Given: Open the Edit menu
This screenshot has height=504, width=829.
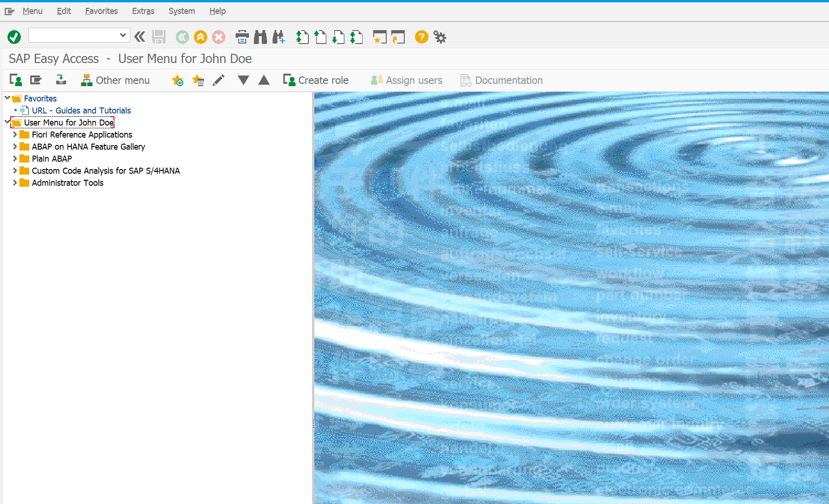Looking at the screenshot, I should [64, 11].
